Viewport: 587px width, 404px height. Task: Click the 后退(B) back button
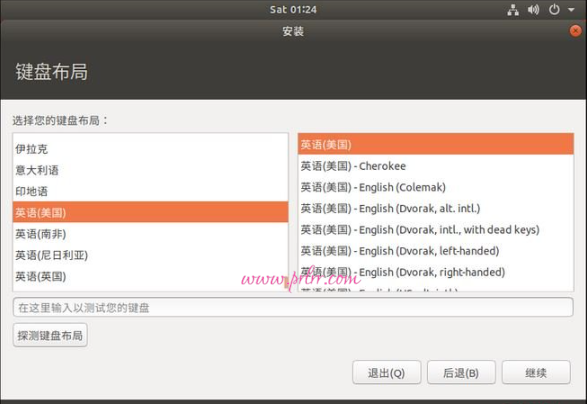tap(461, 373)
